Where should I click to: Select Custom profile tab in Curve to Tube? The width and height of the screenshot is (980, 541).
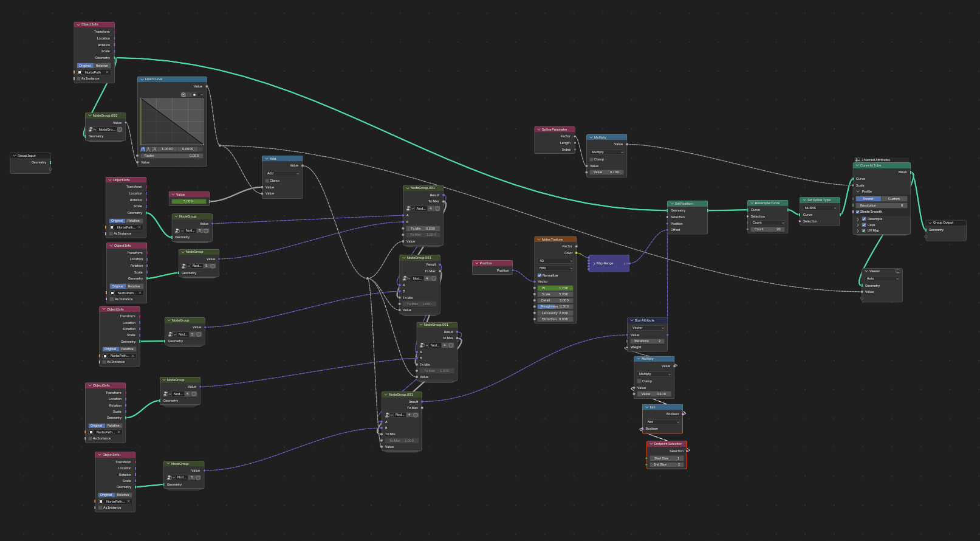coord(894,199)
